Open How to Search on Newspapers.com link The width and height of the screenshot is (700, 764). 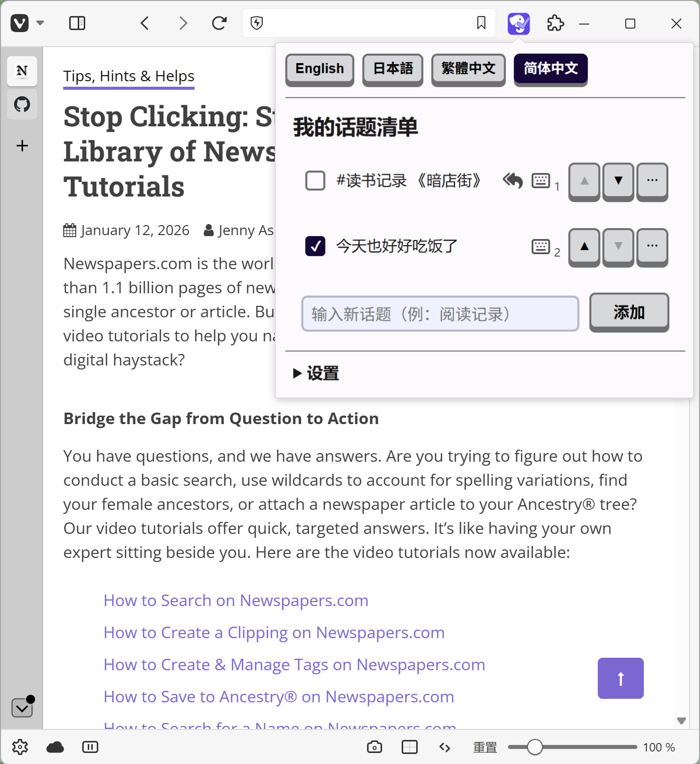coord(236,601)
